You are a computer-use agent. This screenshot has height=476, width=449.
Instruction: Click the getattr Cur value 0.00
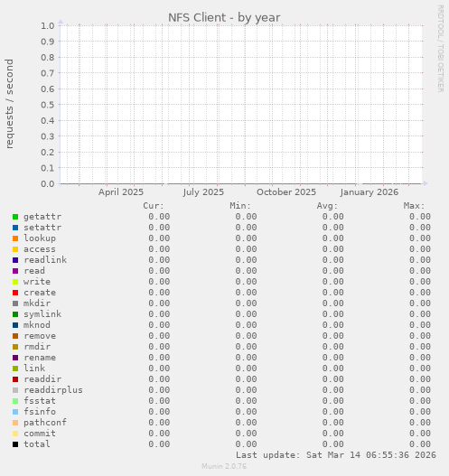point(159,217)
